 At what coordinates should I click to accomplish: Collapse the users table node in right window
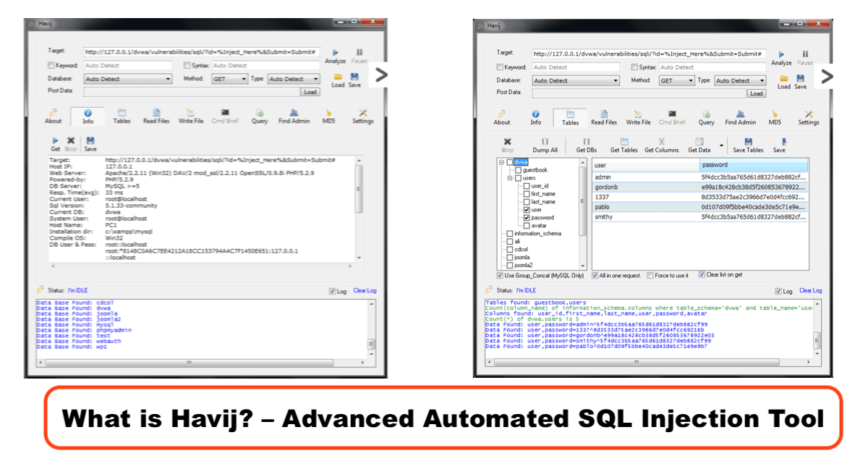click(x=509, y=178)
